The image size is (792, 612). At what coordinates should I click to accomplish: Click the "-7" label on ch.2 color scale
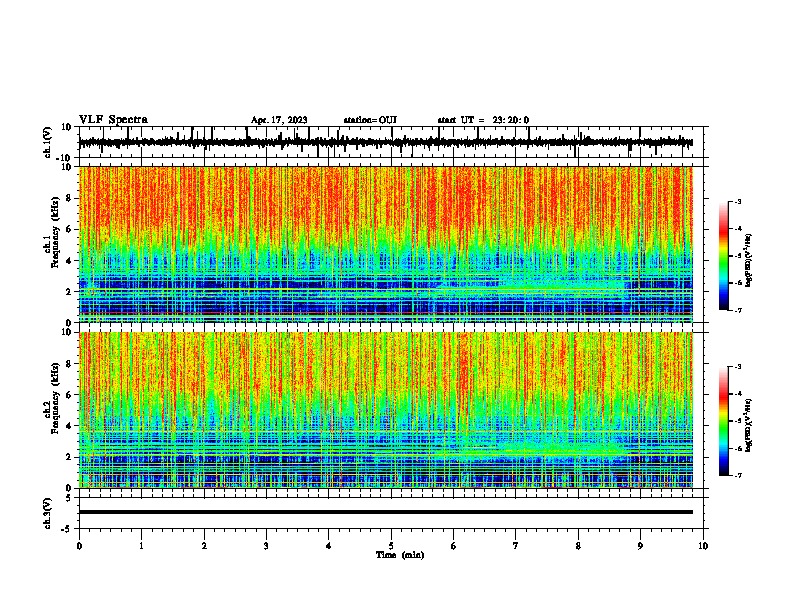click(737, 475)
